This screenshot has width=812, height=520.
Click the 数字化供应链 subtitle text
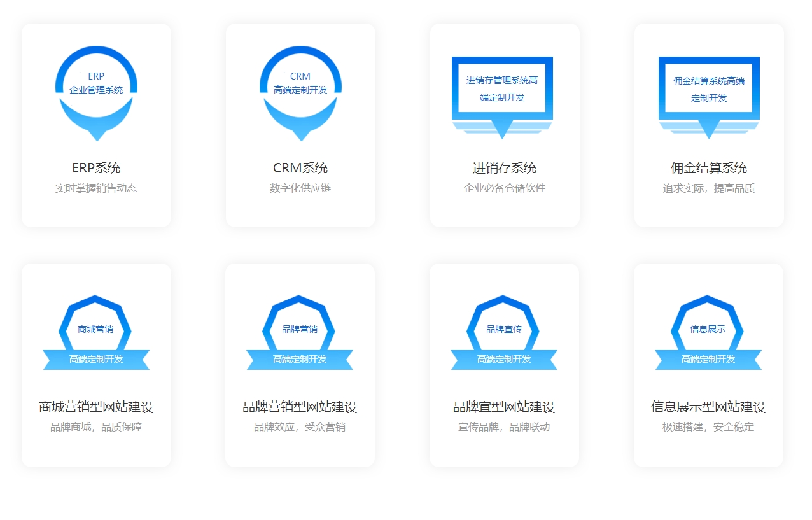pos(300,188)
